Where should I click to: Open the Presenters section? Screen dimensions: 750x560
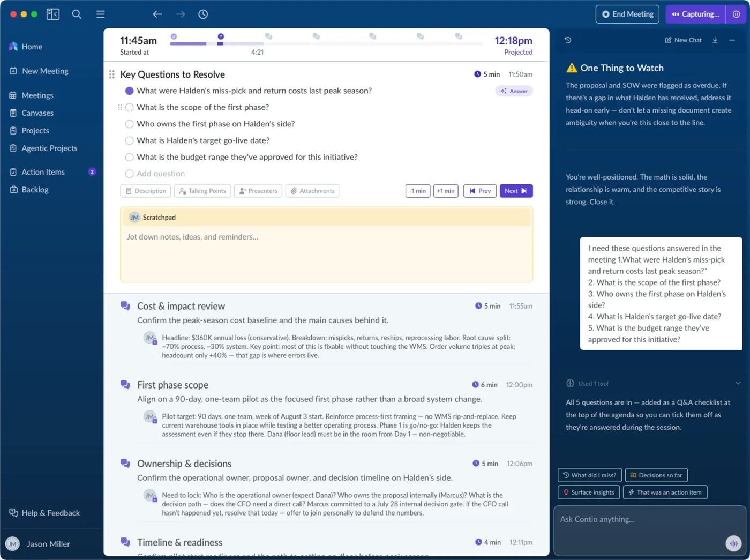[x=258, y=191]
